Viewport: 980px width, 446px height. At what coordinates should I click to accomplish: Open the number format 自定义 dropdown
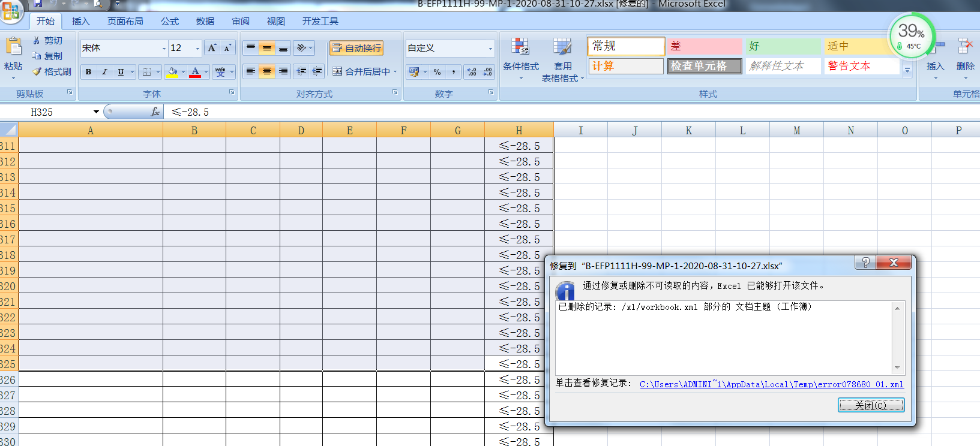[x=490, y=49]
